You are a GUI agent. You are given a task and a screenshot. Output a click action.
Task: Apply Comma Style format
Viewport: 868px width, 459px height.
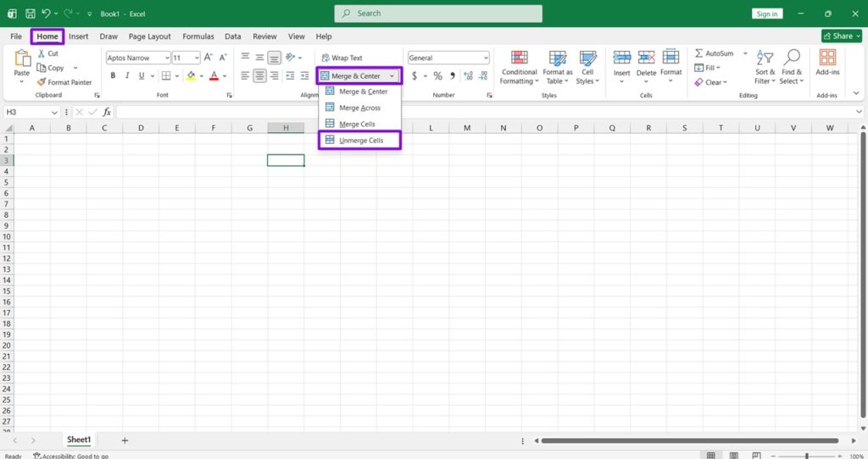point(453,75)
